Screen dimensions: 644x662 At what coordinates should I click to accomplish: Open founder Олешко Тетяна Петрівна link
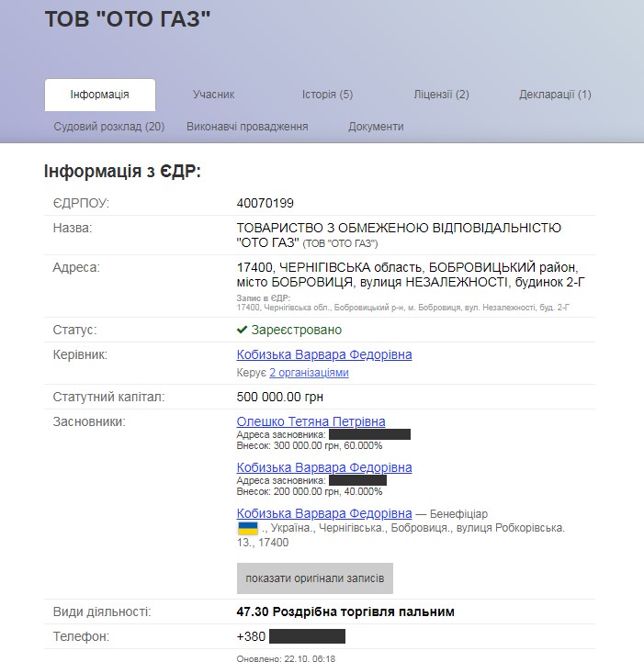[311, 421]
